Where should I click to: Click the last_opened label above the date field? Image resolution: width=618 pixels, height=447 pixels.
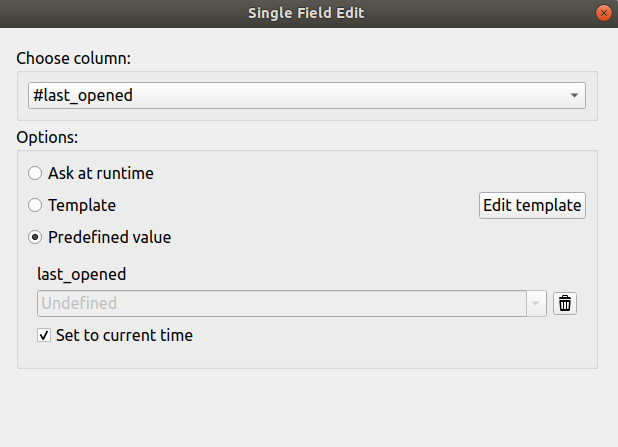[x=81, y=273]
